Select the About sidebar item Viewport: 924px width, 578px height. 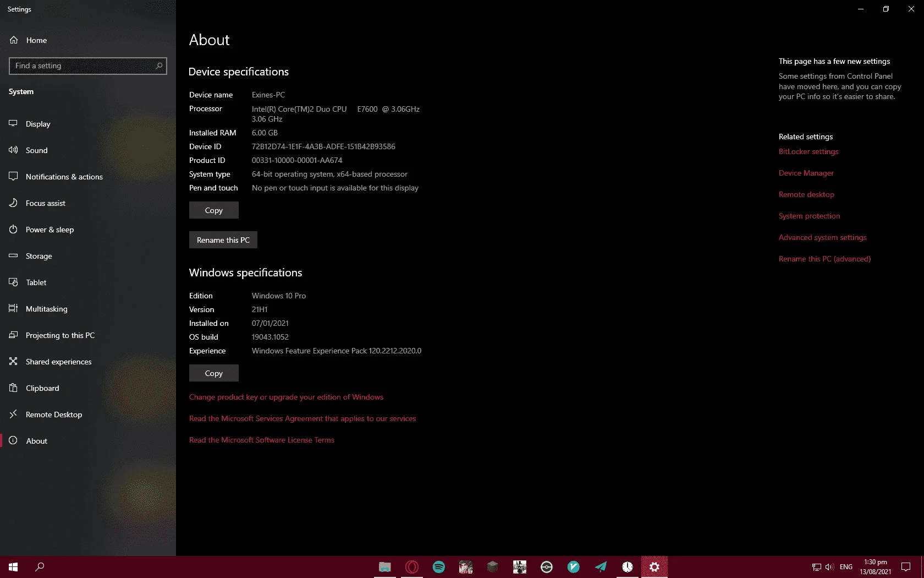88,441
